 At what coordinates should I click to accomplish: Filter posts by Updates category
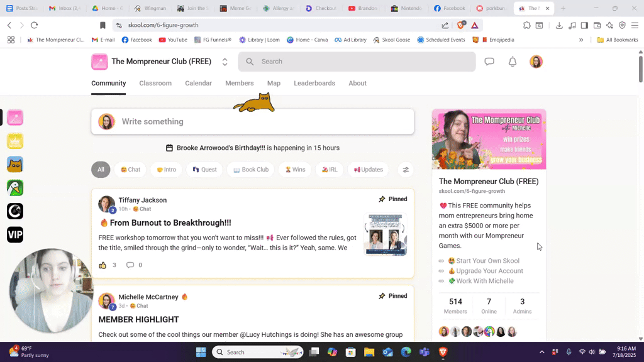click(368, 170)
